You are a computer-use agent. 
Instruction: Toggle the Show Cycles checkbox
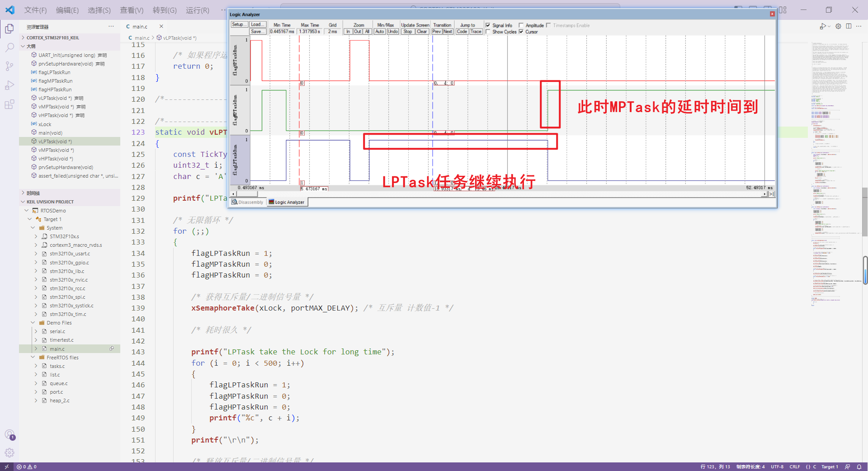click(x=488, y=32)
